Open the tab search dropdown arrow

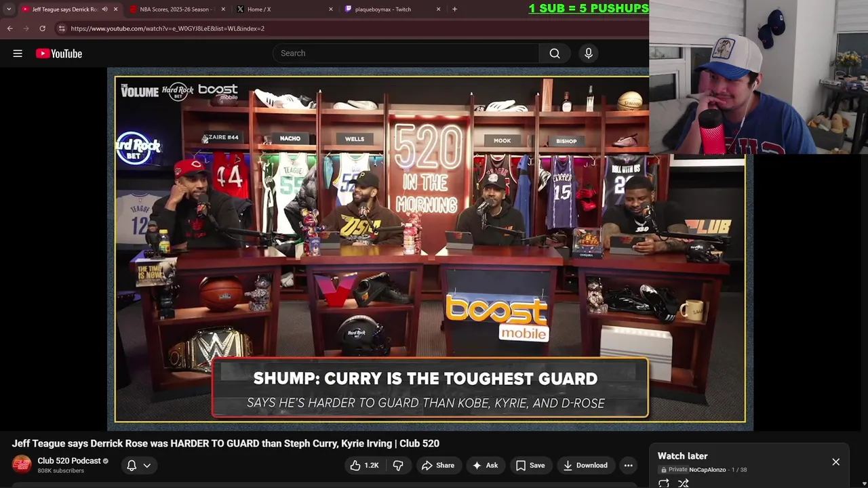(9, 9)
